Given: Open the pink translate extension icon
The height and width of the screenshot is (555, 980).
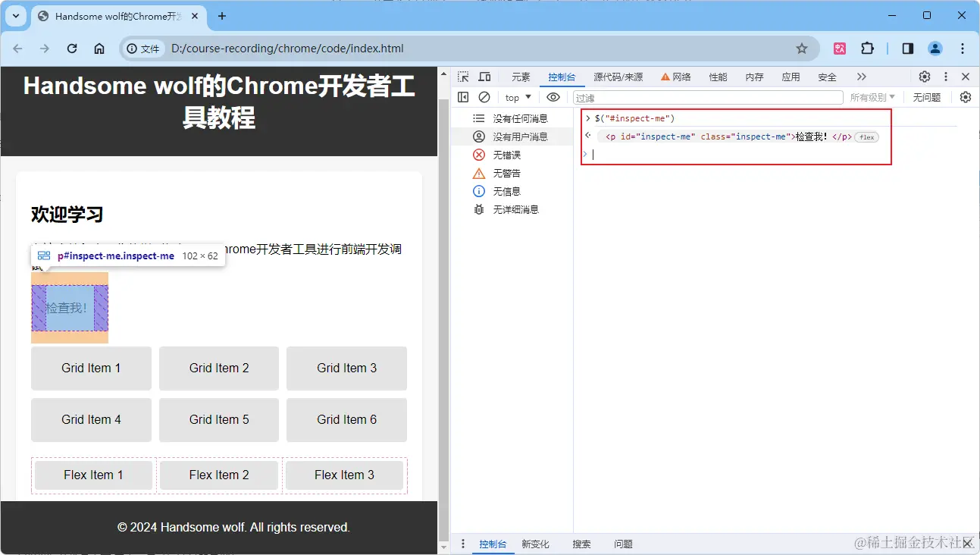Looking at the screenshot, I should pyautogui.click(x=840, y=49).
